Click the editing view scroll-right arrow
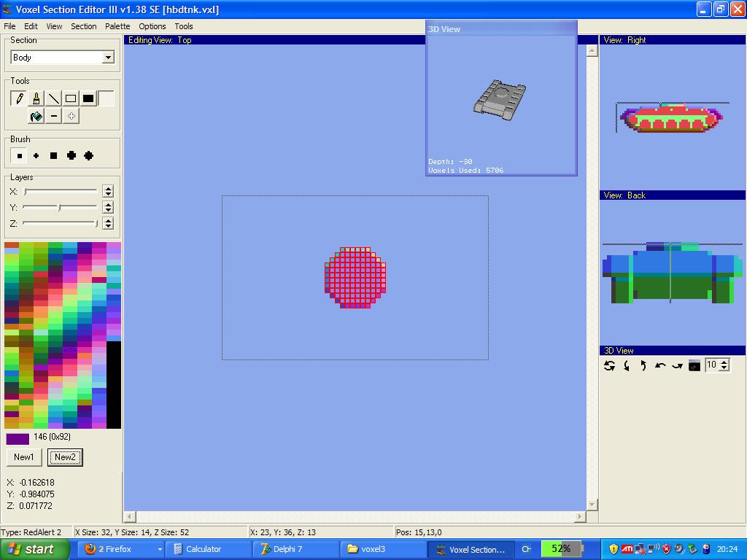The width and height of the screenshot is (747, 560). pyautogui.click(x=580, y=516)
